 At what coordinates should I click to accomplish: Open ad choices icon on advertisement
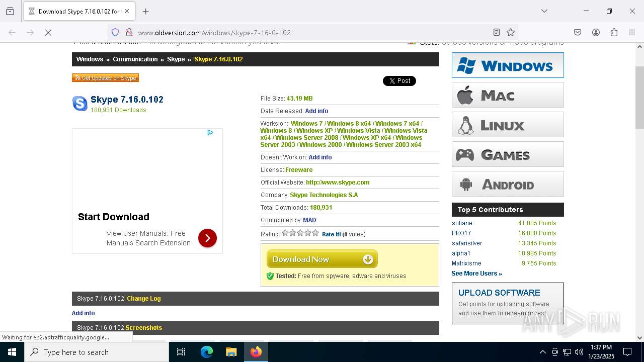coord(210,133)
